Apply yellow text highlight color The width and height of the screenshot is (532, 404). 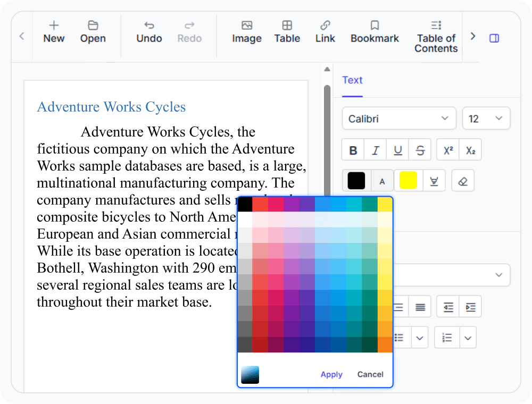pos(408,180)
